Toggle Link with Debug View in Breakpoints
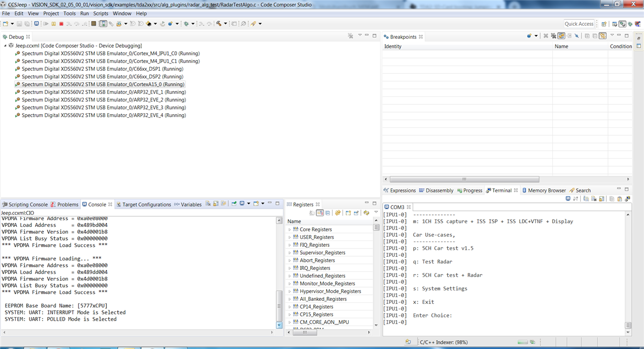644x349 pixels. coord(603,36)
